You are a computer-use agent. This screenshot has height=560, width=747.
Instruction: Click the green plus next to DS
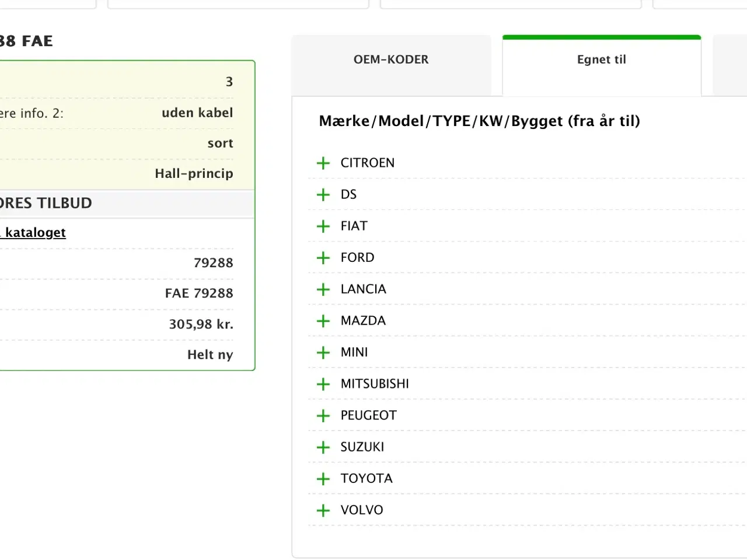(323, 195)
